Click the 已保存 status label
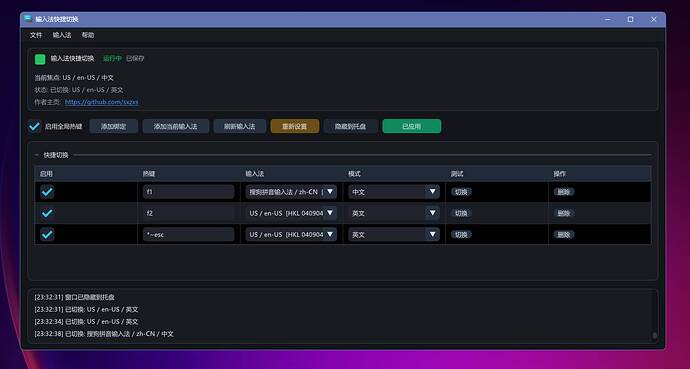This screenshot has height=369, width=690. pos(135,58)
